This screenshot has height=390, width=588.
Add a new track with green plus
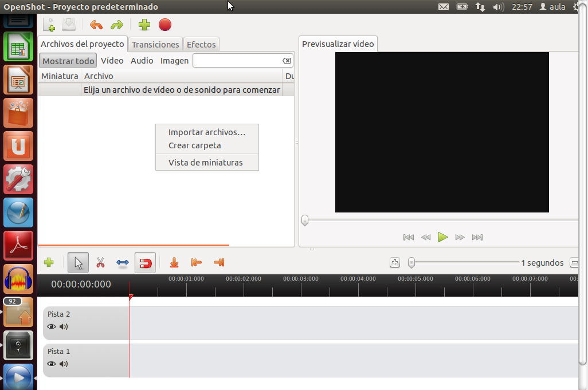click(x=49, y=263)
